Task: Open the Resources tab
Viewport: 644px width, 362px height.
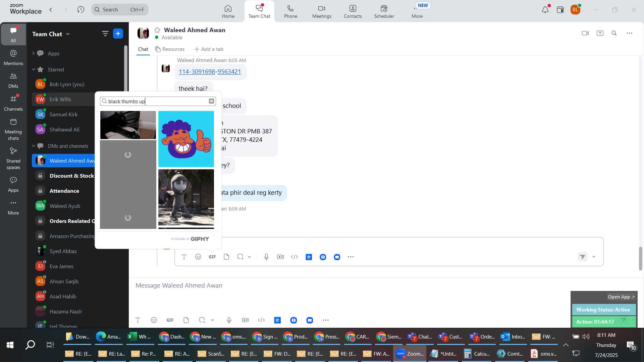Action: click(x=170, y=49)
